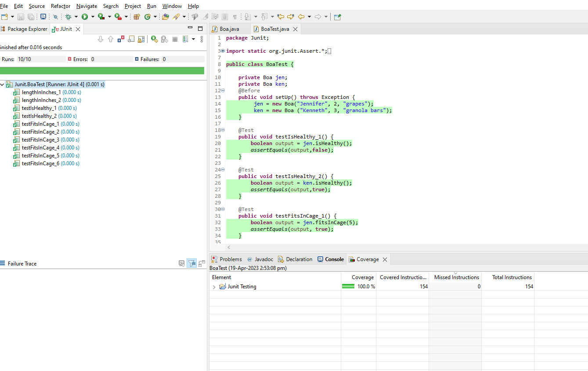The width and height of the screenshot is (588, 371).
Task: Expand collapsed import block on line 3
Action: 223,51
